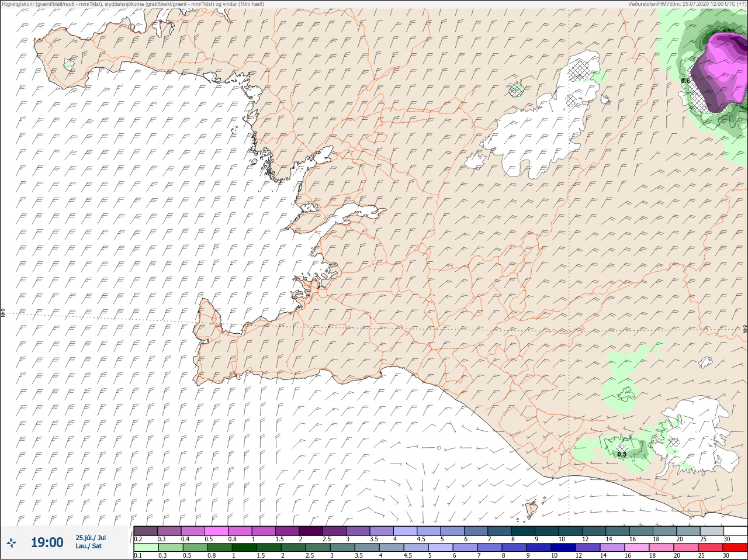Screen dimensions: 748x560
Task: Select the deep blue lower swatch between 10 and 12
Action: (x=563, y=548)
